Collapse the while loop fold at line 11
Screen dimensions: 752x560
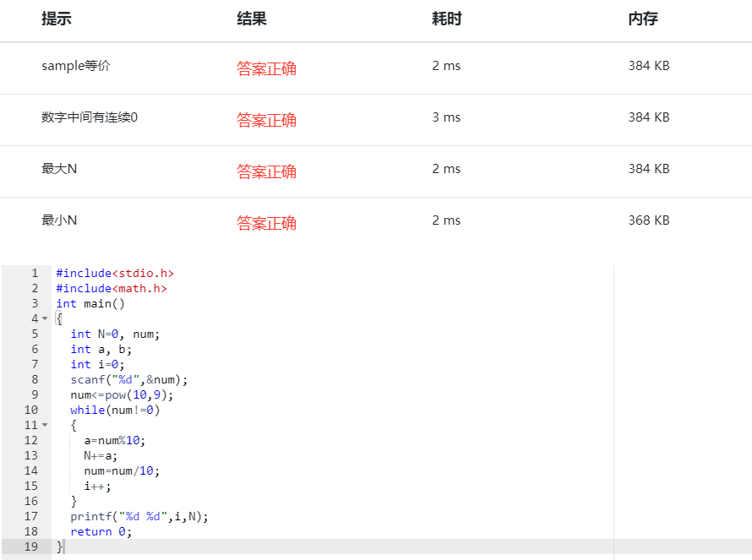[x=45, y=425]
